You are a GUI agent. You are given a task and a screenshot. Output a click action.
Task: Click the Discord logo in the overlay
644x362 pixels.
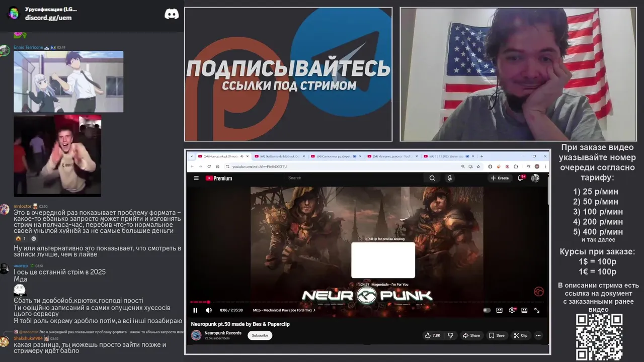(172, 14)
